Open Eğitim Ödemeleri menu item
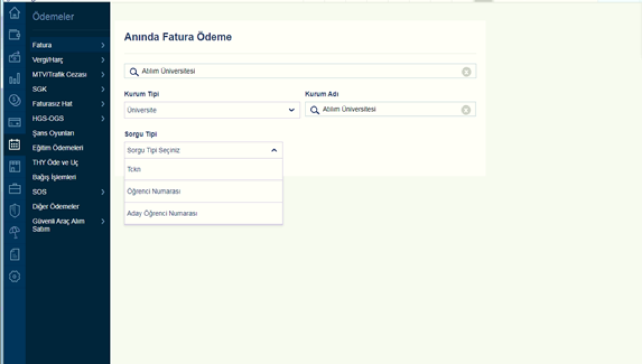 (x=58, y=148)
